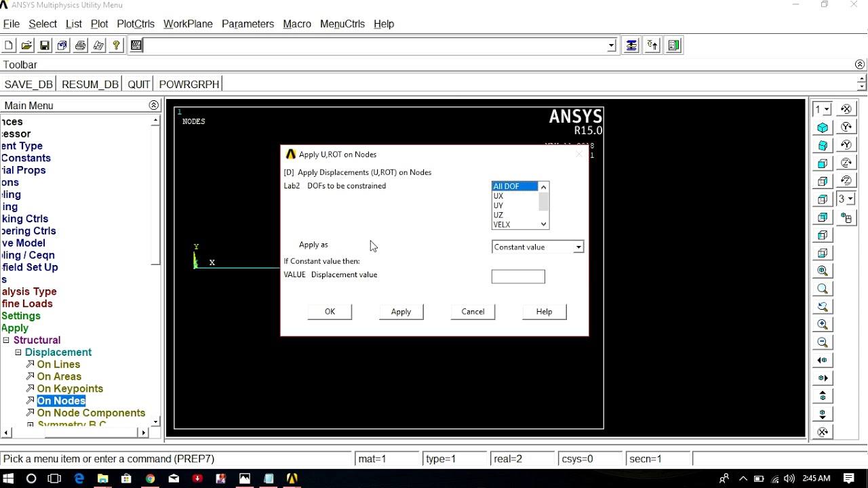Click the Report Generator icon
This screenshot has width=868, height=488.
point(98,45)
